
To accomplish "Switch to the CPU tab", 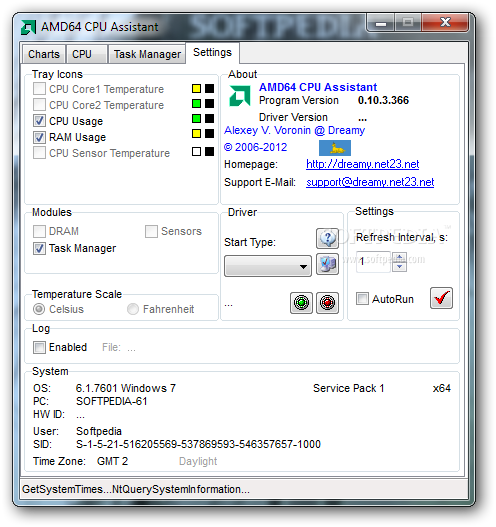I will coord(87,54).
